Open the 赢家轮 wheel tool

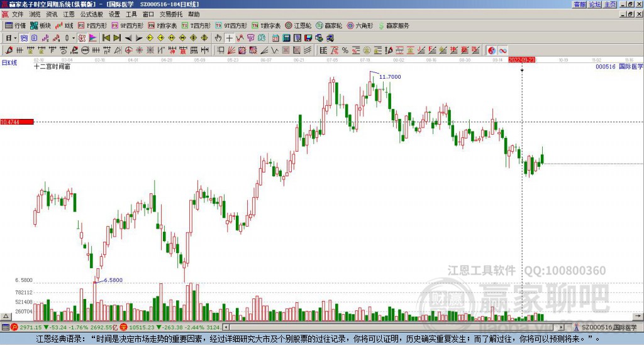329,25
